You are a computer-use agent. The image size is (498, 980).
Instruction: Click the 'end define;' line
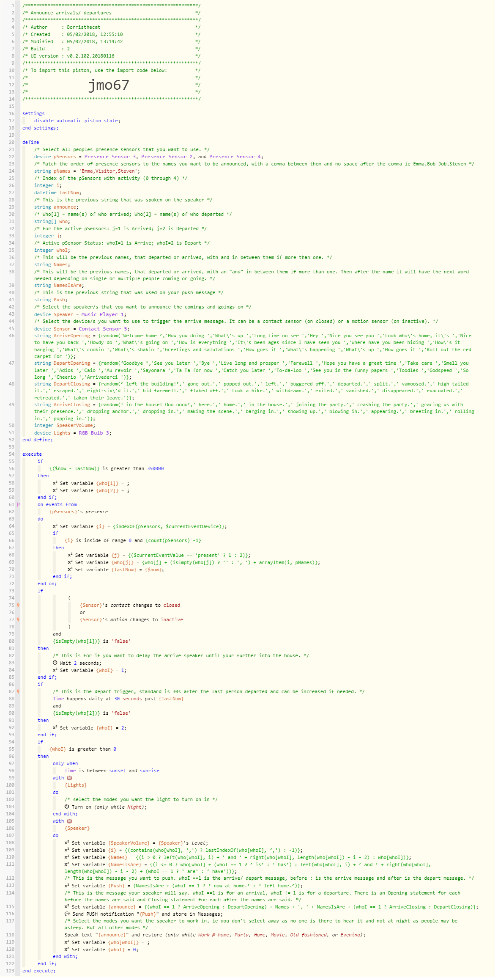pyautogui.click(x=38, y=440)
